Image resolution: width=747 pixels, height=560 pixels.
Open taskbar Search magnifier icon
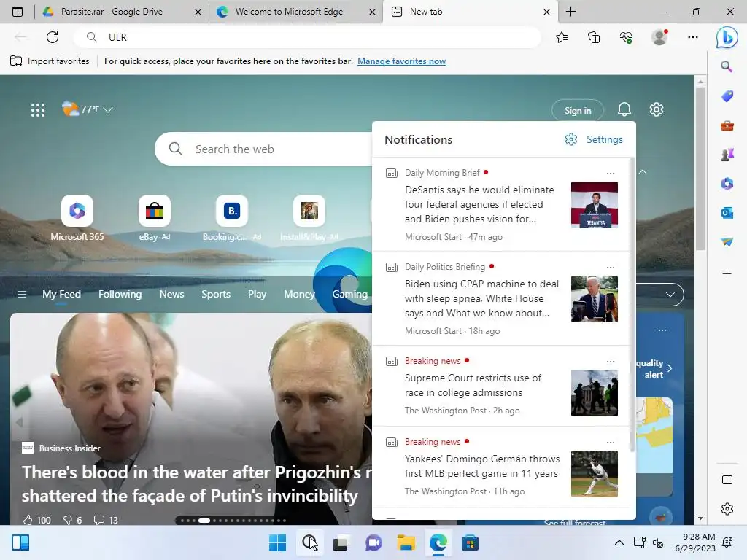click(x=309, y=542)
